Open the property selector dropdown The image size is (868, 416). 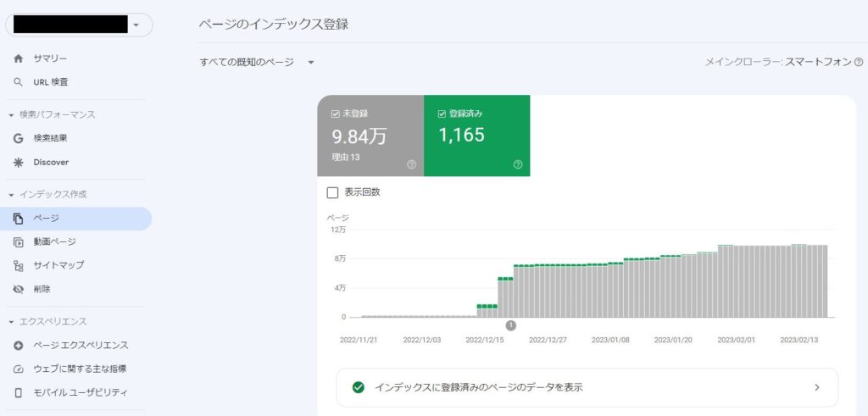pyautogui.click(x=136, y=25)
